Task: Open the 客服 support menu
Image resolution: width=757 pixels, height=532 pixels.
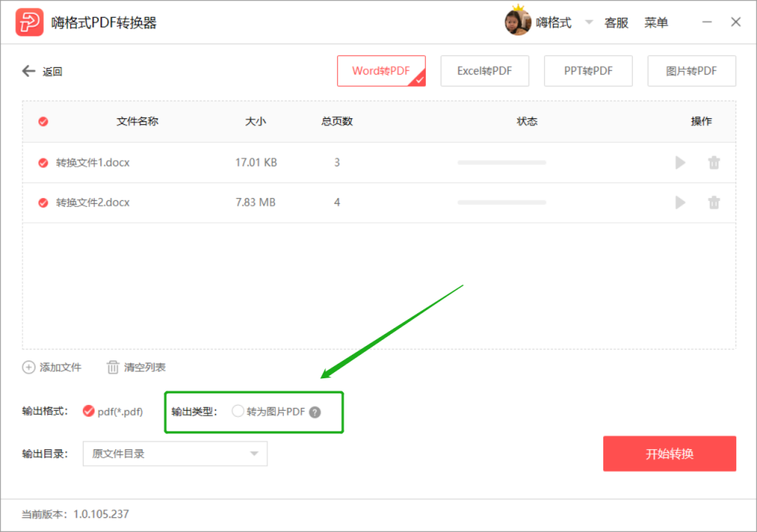Action: [x=616, y=23]
